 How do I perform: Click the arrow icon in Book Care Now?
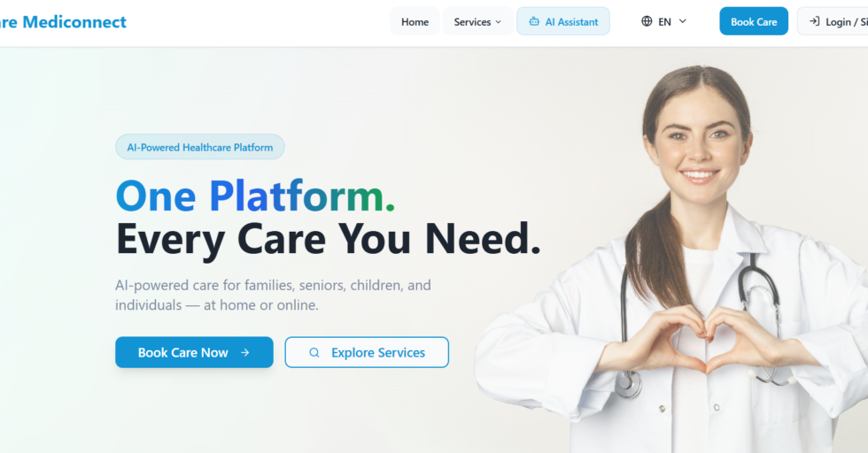point(245,352)
